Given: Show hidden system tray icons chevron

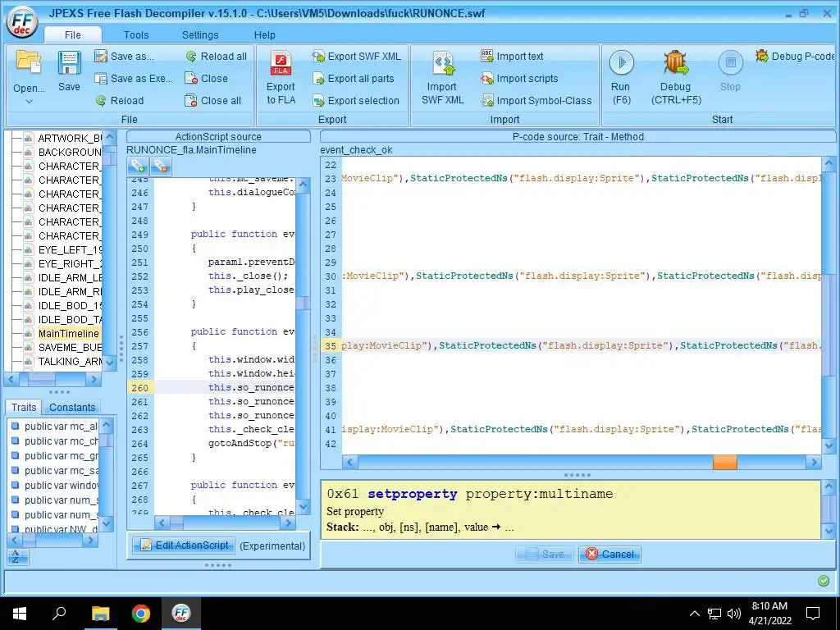Looking at the screenshot, I should click(694, 614).
